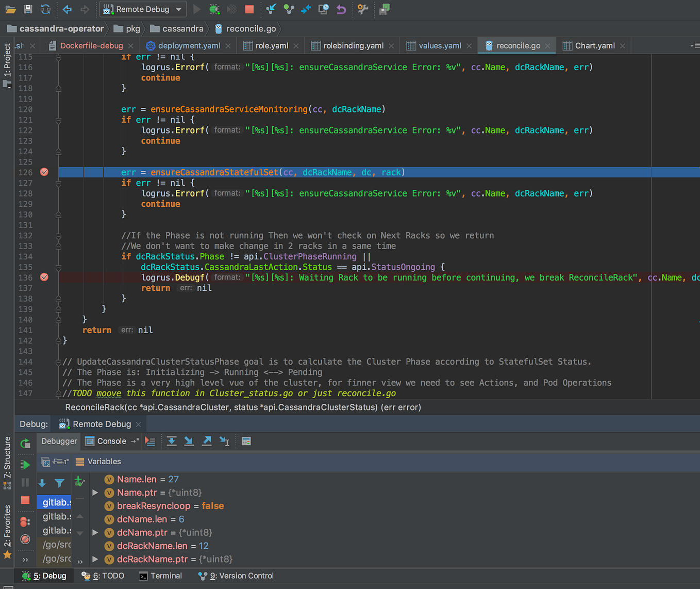Open the Evaluate Expression calculator icon

tap(246, 441)
